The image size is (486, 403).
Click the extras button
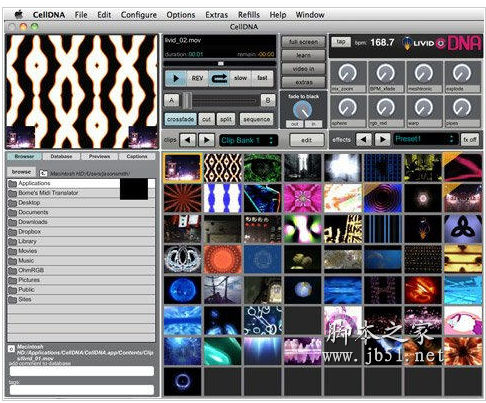point(303,82)
